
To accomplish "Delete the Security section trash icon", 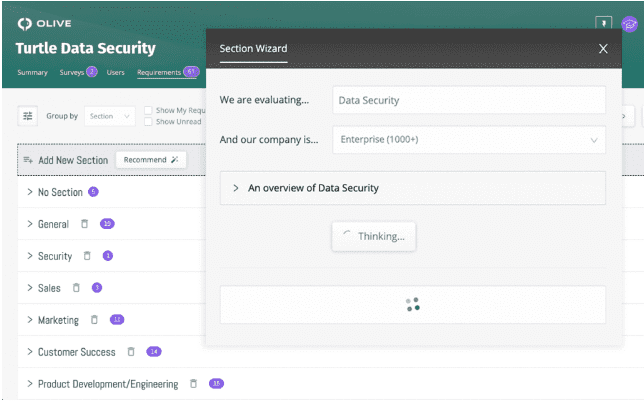I will click(87, 256).
